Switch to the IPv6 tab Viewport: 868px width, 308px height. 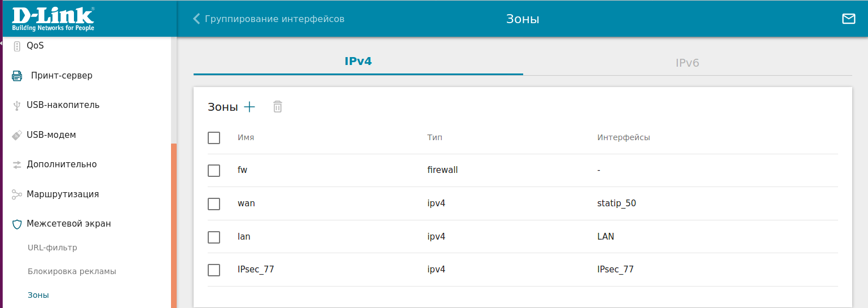point(687,63)
